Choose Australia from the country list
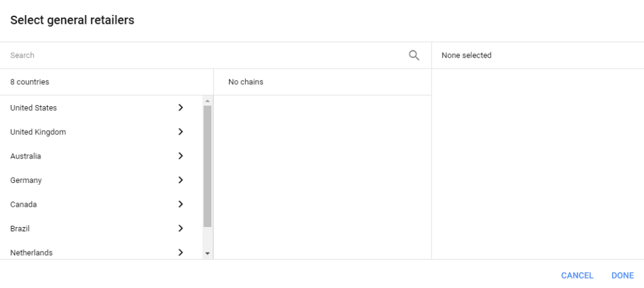 [x=101, y=156]
